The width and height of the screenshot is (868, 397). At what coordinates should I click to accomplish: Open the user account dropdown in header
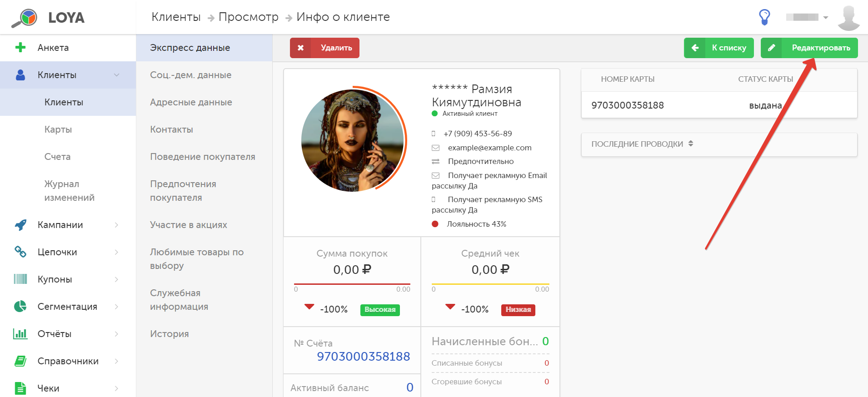(x=807, y=17)
